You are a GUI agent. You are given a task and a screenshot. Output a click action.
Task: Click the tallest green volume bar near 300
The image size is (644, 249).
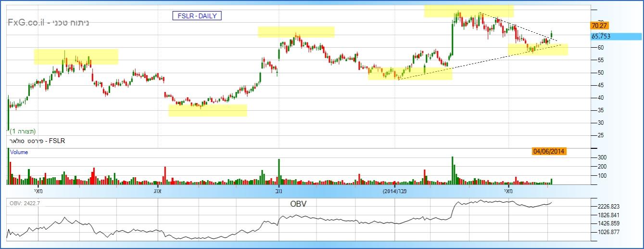[452, 170]
